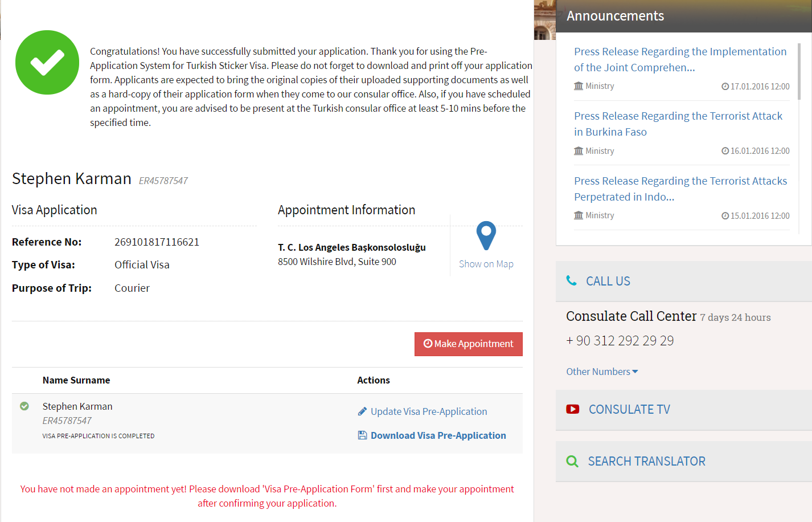Click the Courier purpose value
Viewport: 812px width, 522px height.
click(x=132, y=288)
